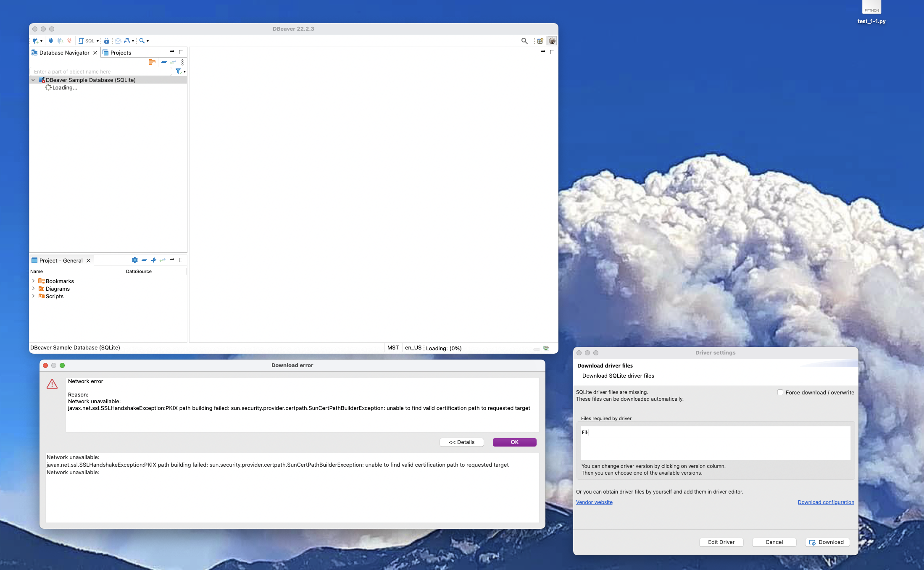Image resolution: width=924 pixels, height=570 pixels.
Task: Select the Project - General tab
Action: pos(61,260)
